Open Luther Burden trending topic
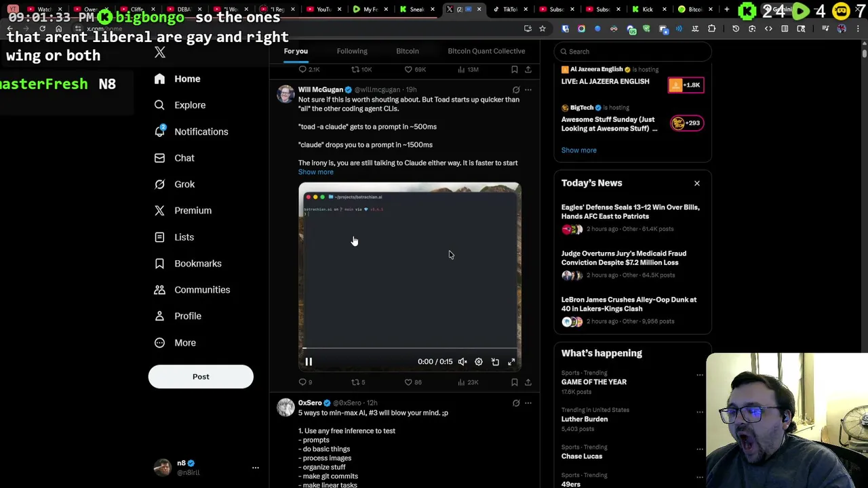This screenshot has height=488, width=868. (585, 420)
